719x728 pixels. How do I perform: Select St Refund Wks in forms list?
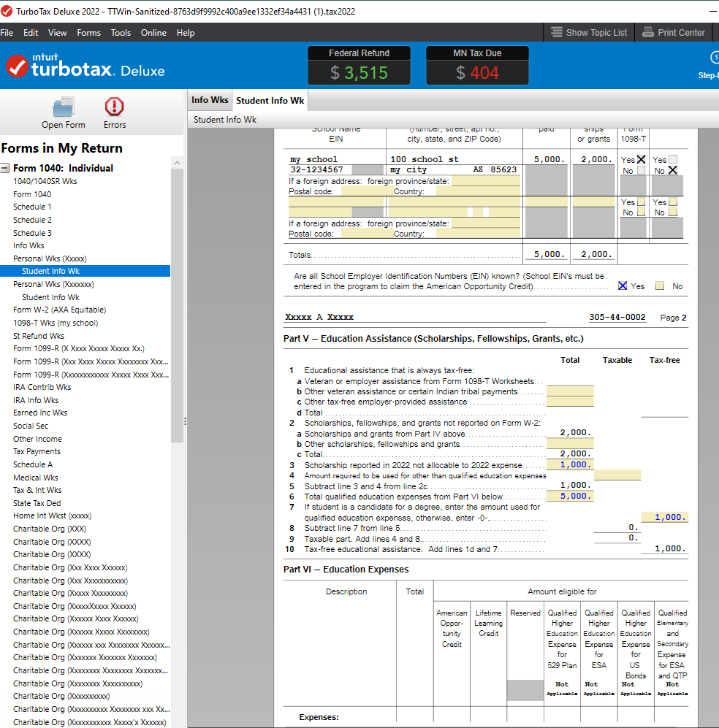tap(39, 336)
